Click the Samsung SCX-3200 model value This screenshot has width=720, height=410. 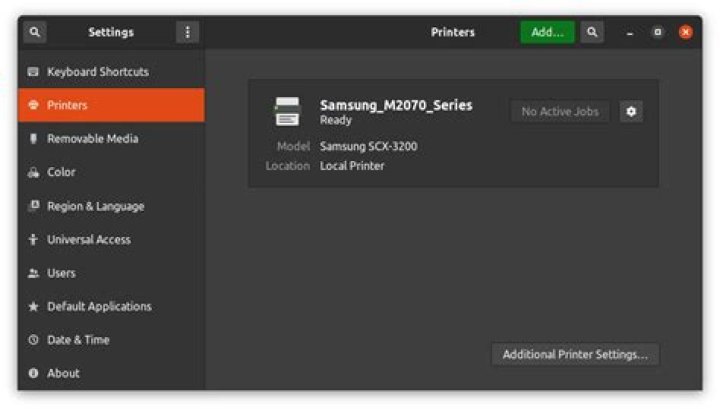click(368, 146)
